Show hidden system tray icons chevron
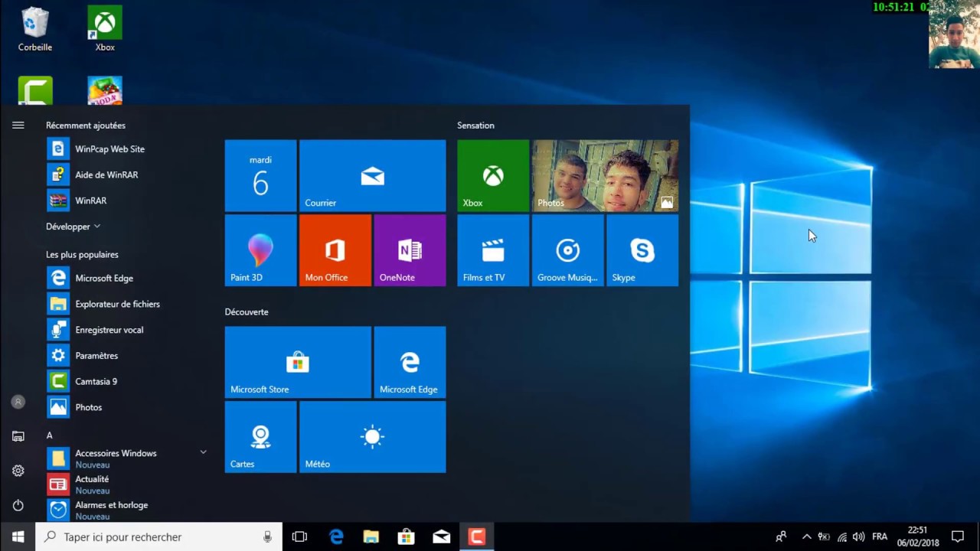Image resolution: width=980 pixels, height=551 pixels. pyautogui.click(x=806, y=537)
